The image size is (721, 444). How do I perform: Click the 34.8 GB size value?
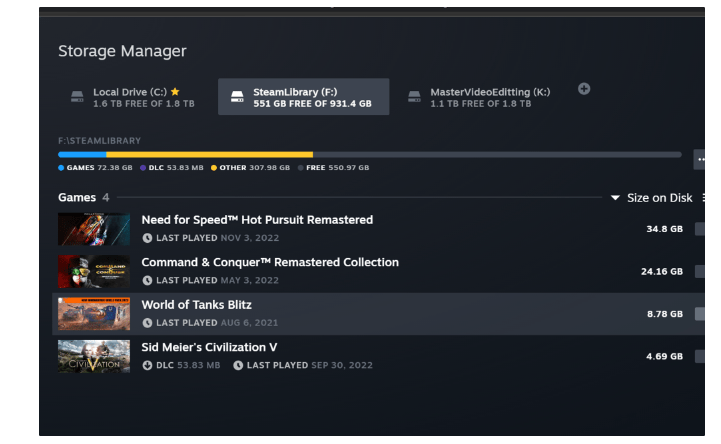(664, 229)
